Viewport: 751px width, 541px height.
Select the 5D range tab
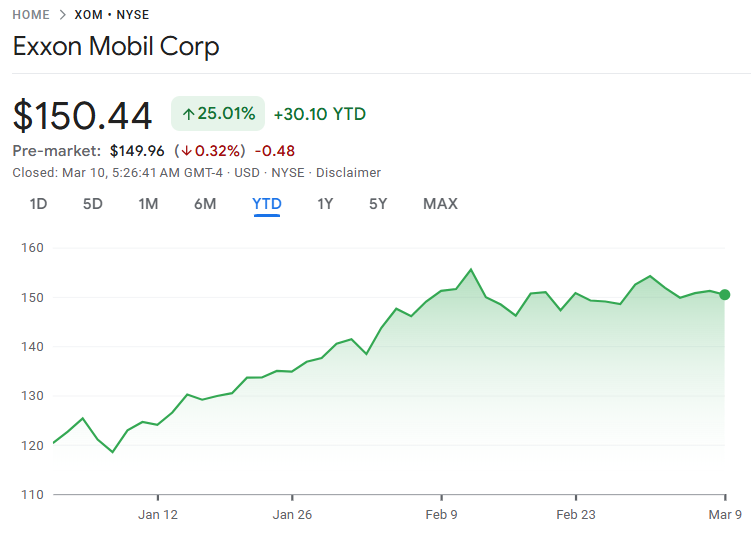(x=93, y=204)
